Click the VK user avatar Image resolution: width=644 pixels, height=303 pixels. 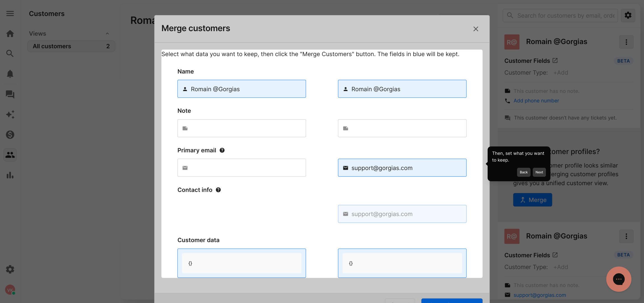10,290
